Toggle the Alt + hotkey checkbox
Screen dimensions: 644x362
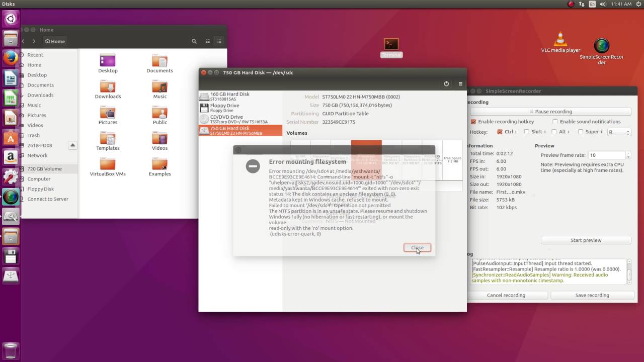pyautogui.click(x=554, y=132)
